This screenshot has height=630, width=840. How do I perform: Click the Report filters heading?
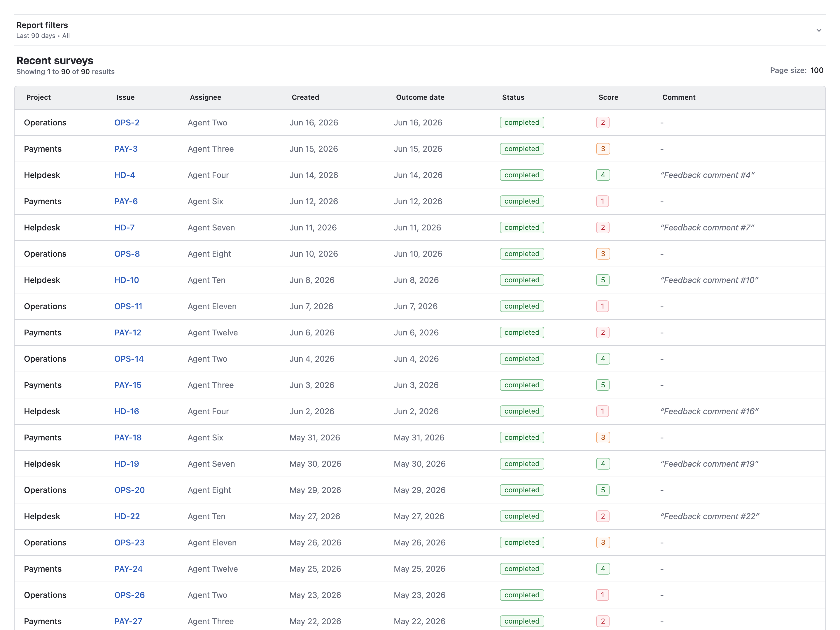coord(42,25)
